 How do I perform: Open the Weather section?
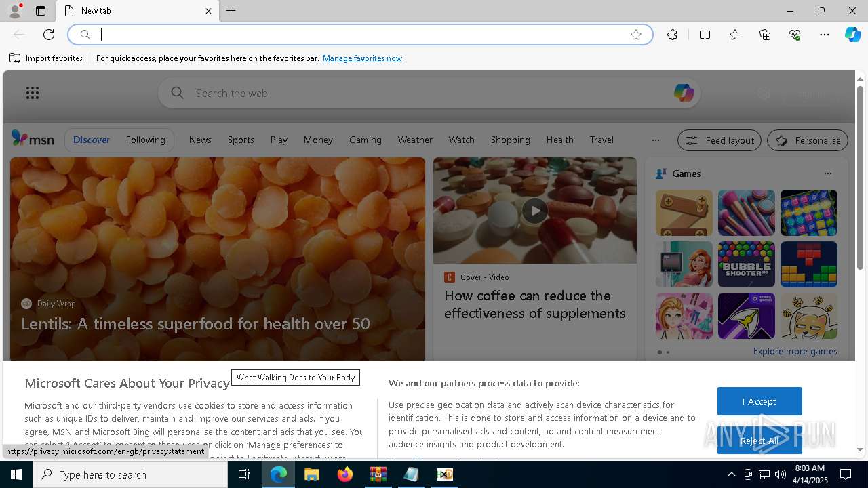(415, 140)
